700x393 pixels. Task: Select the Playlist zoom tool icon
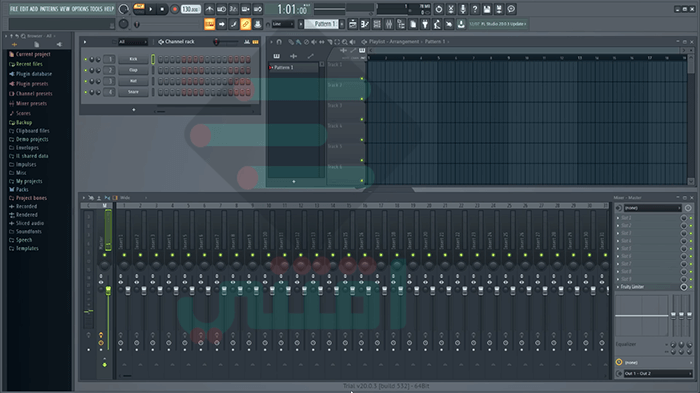coord(345,42)
